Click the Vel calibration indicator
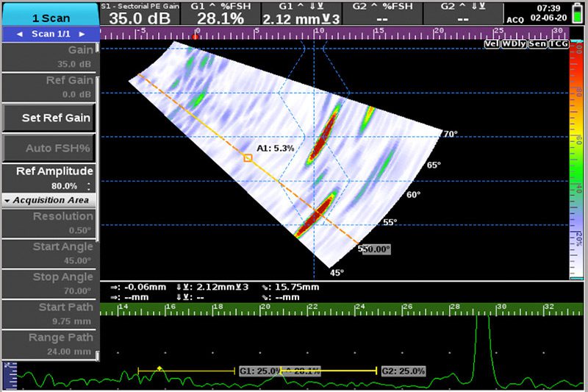Screen dimensions: 588x392 [492, 44]
